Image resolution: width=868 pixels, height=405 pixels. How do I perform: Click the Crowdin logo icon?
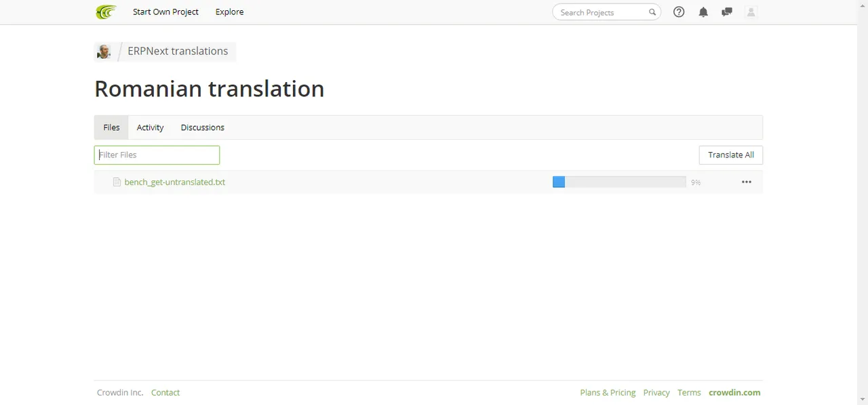106,12
